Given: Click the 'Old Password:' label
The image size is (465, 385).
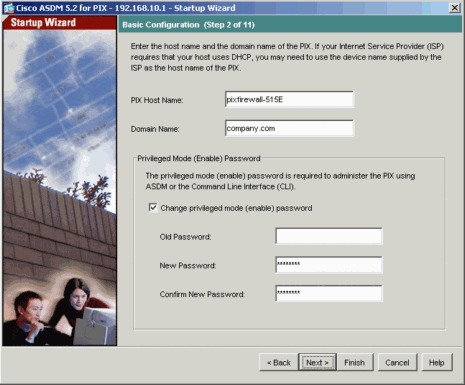Looking at the screenshot, I should [185, 237].
